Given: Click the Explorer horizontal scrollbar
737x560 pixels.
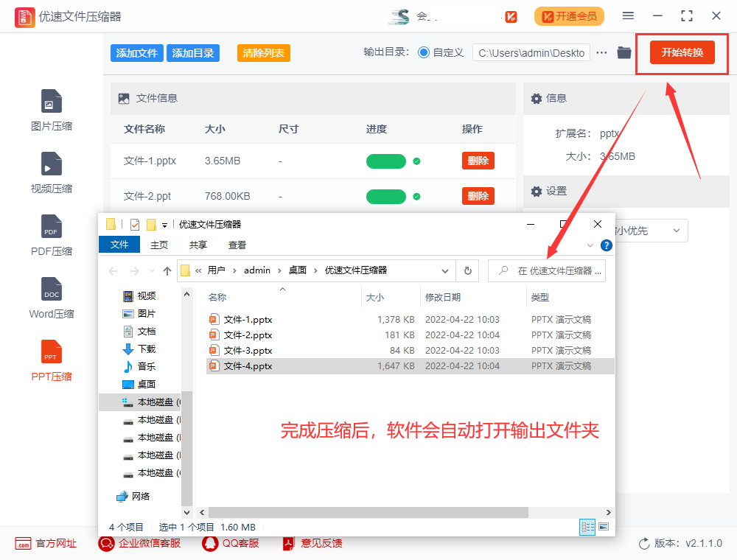Looking at the screenshot, I should pos(368,512).
